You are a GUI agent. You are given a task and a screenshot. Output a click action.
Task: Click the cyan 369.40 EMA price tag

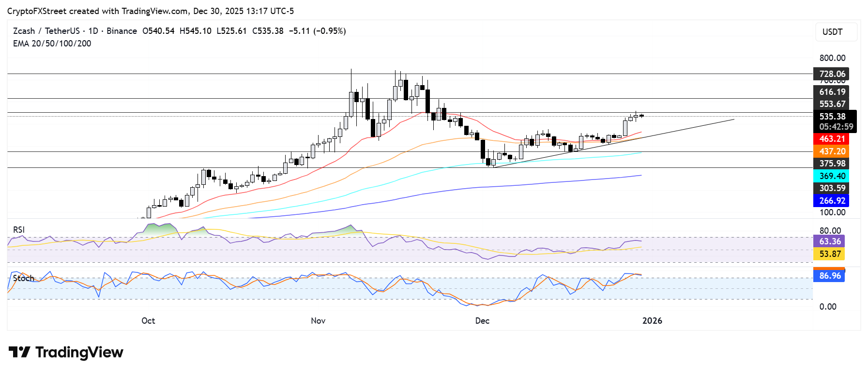[831, 176]
